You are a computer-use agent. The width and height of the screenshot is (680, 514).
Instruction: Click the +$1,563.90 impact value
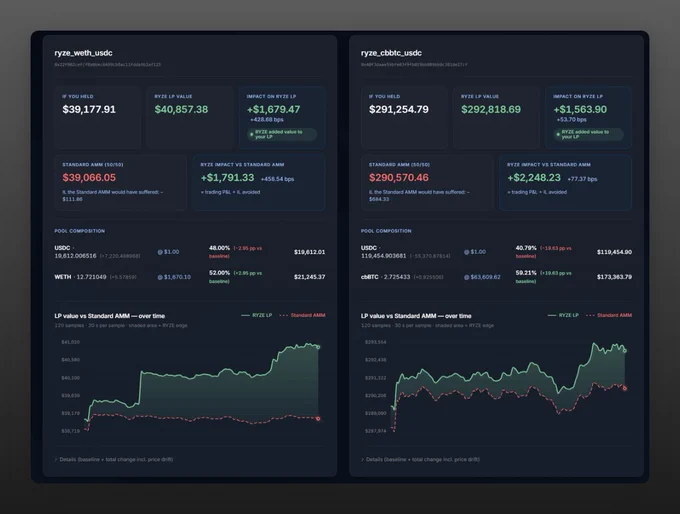[x=580, y=109]
